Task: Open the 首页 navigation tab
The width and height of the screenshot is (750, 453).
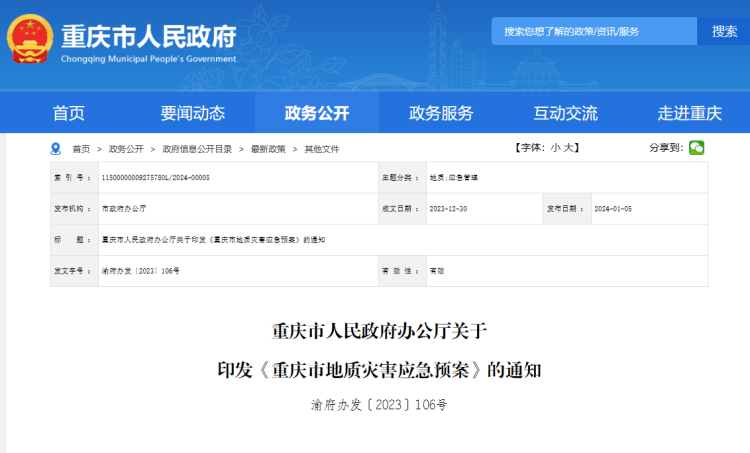Action: pyautogui.click(x=69, y=113)
